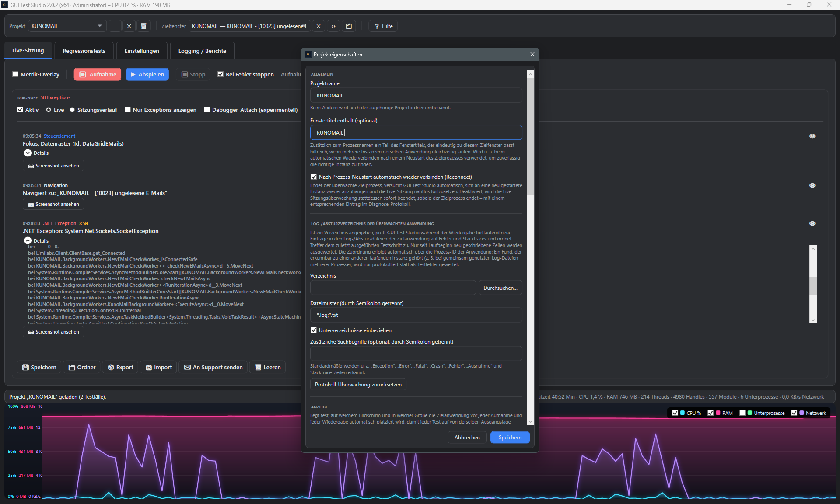Open the Hilfe help button
The width and height of the screenshot is (840, 504).
point(383,26)
